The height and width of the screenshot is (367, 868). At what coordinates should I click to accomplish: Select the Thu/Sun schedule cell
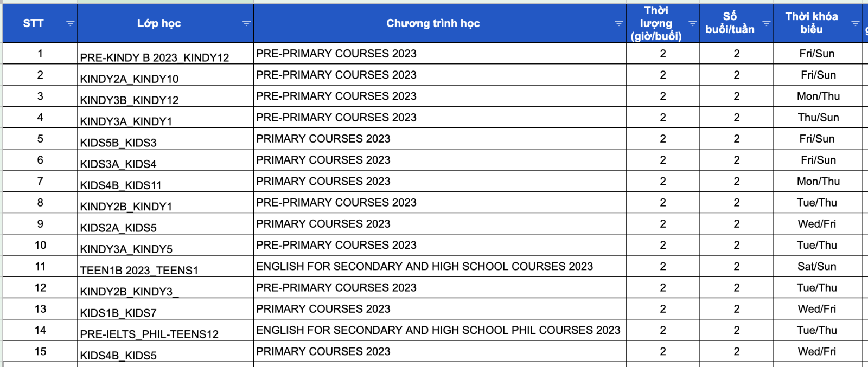click(x=818, y=117)
